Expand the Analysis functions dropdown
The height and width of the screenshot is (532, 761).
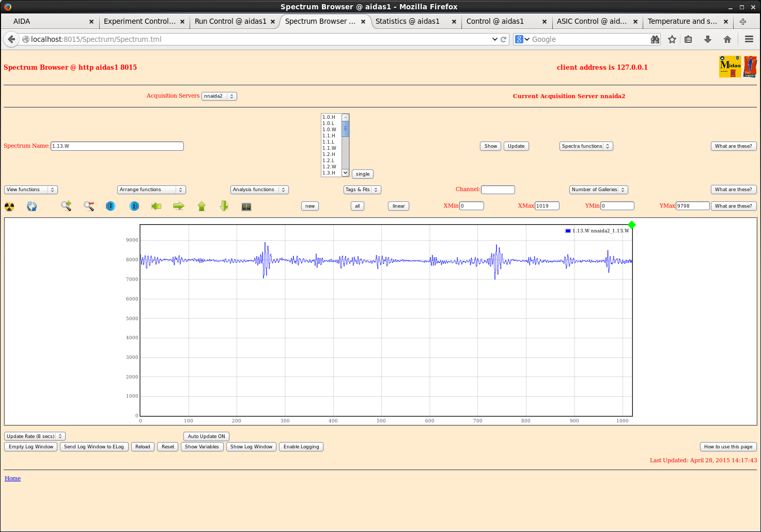click(259, 190)
